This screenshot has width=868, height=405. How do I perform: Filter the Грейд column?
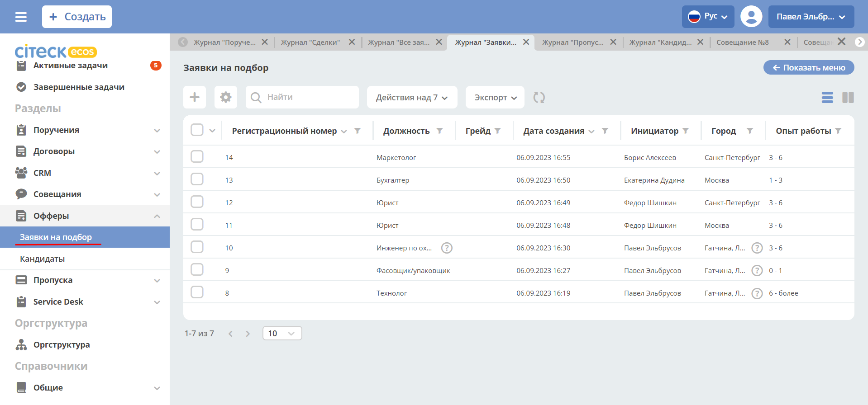click(498, 131)
